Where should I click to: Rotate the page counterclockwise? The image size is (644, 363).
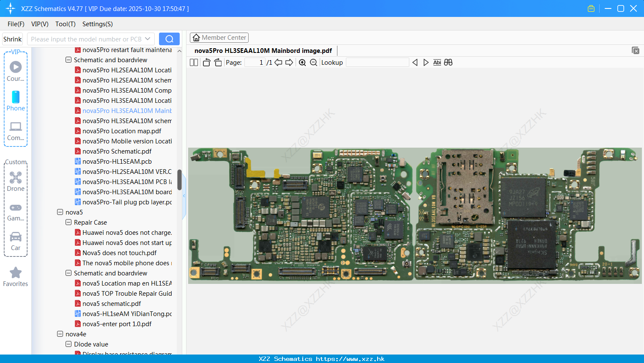pos(206,63)
